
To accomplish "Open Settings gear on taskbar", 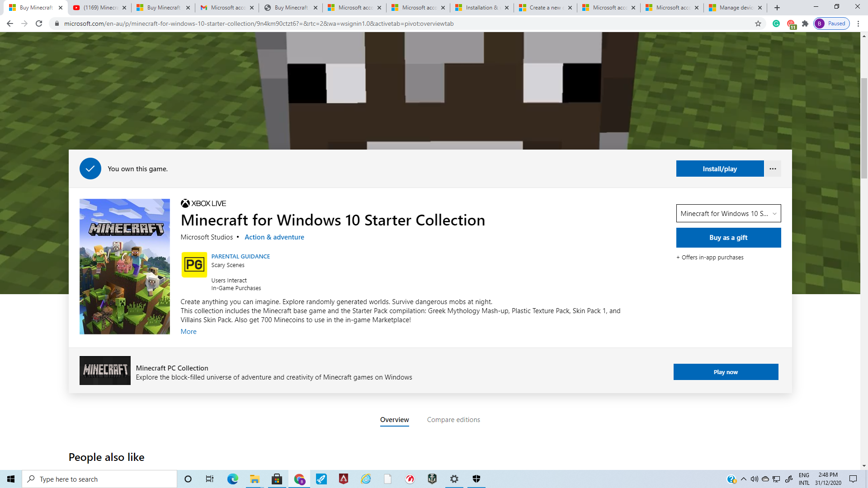I will tap(454, 479).
